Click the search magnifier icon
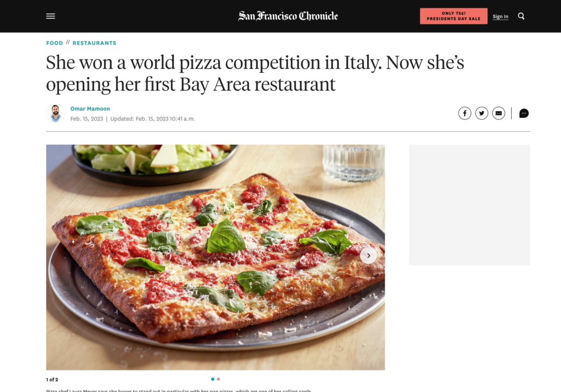The height and width of the screenshot is (392, 561). 522,16
